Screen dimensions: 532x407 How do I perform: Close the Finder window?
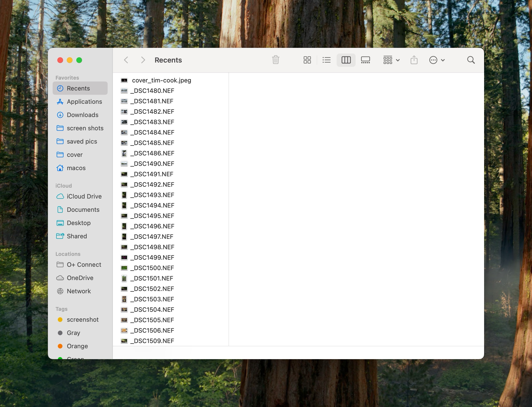(60, 60)
